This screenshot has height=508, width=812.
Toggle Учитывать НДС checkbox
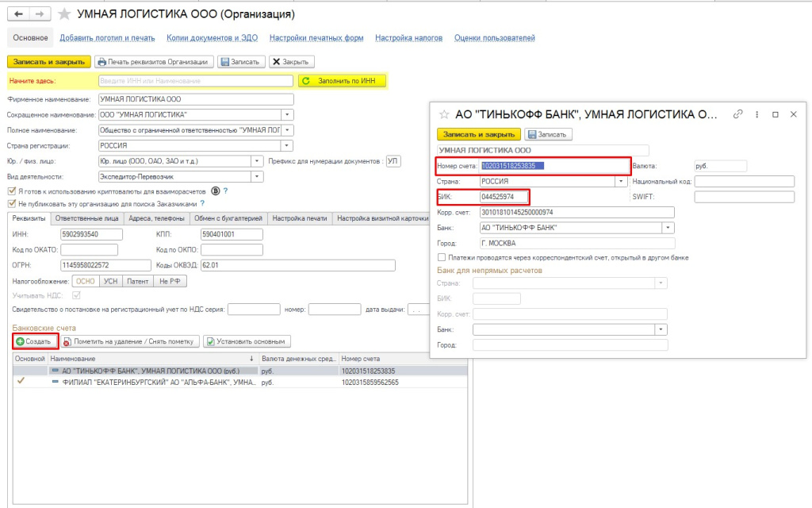(x=77, y=295)
